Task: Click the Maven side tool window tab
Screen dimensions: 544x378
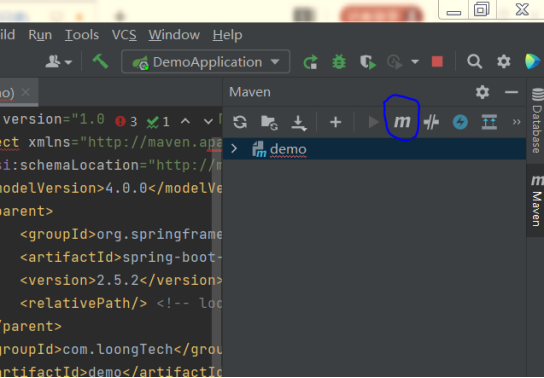Action: pyautogui.click(x=536, y=200)
